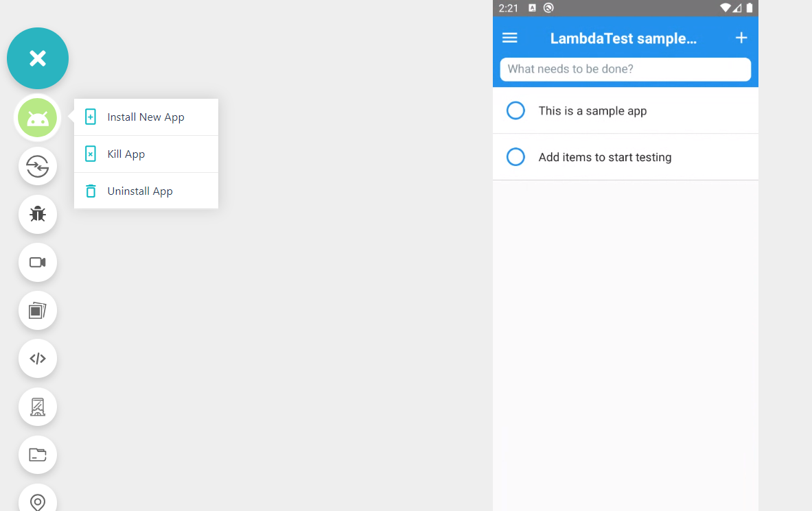Click the bug report icon
Image resolution: width=812 pixels, height=511 pixels.
(x=38, y=214)
